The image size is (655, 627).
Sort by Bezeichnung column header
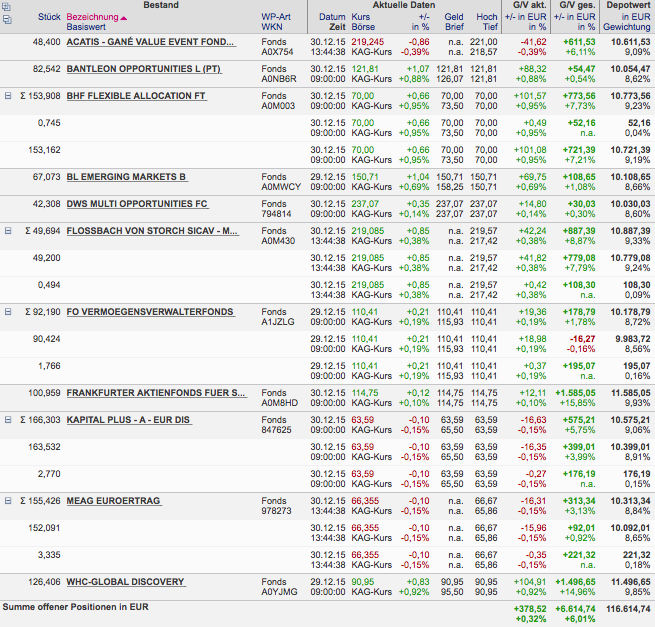point(92,17)
